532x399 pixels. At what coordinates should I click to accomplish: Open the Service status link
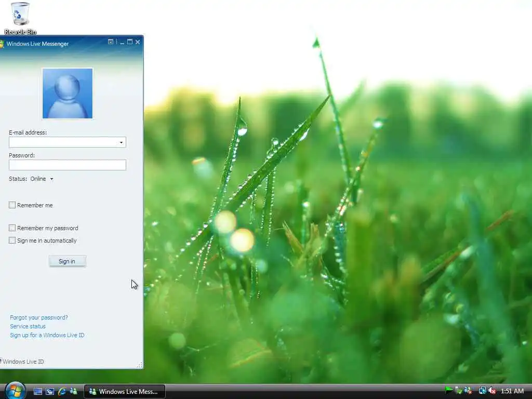(28, 326)
